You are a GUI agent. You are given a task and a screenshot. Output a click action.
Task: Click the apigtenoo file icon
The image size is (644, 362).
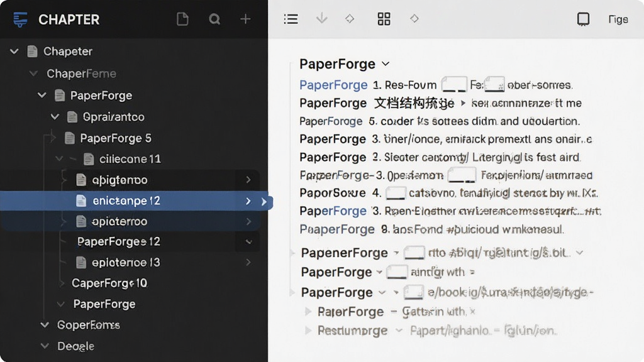(81, 180)
